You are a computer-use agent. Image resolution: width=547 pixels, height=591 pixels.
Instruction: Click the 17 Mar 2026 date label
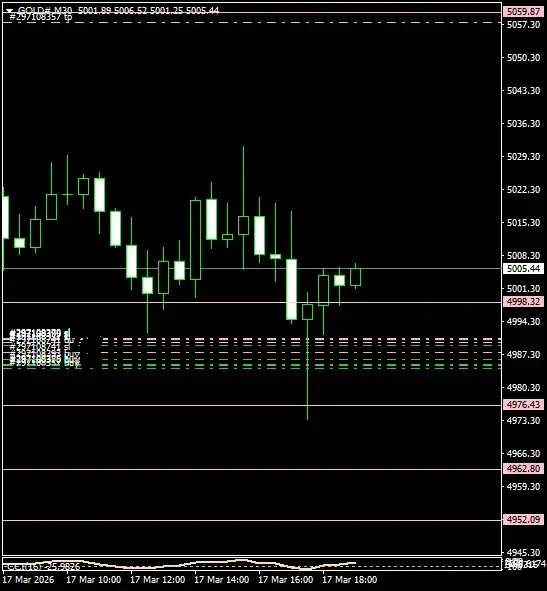coord(28,579)
